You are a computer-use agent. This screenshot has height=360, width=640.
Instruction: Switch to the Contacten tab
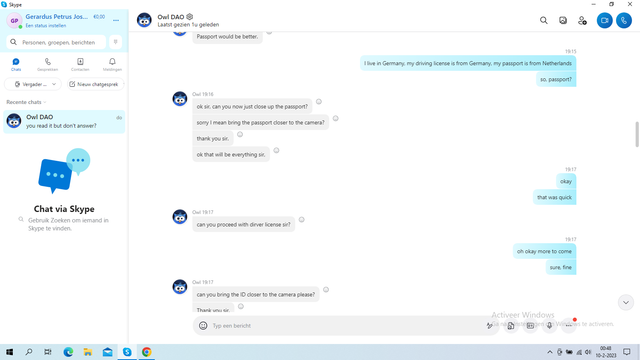pyautogui.click(x=80, y=64)
